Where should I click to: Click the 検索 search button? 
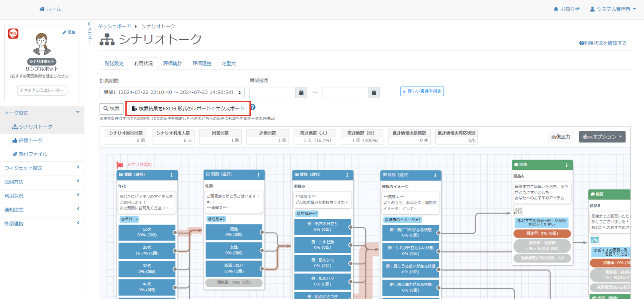pyautogui.click(x=111, y=109)
